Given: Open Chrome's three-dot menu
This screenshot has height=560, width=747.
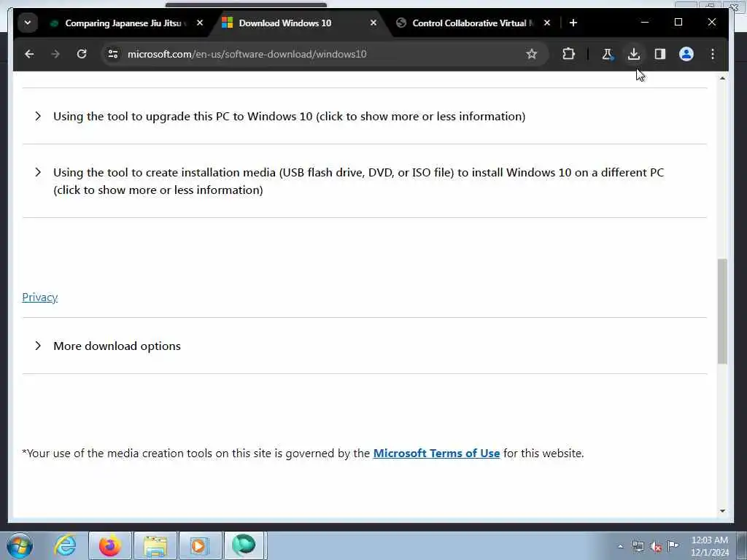Looking at the screenshot, I should point(713,54).
